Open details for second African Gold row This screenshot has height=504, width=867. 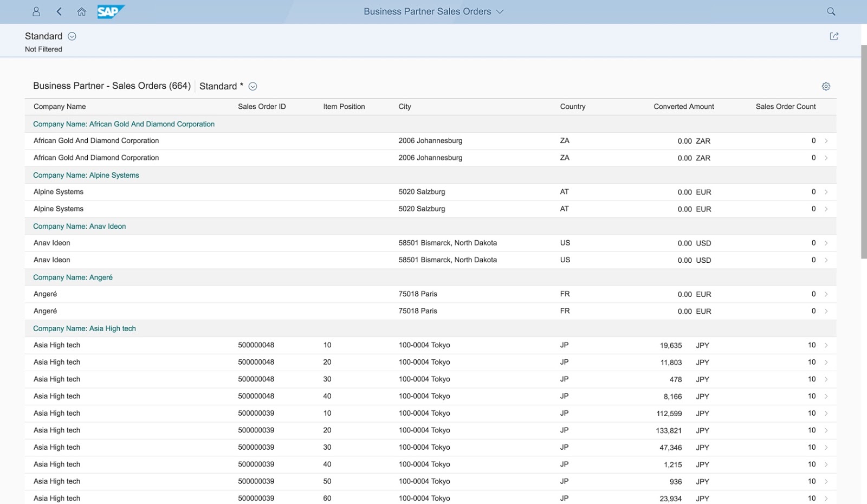click(826, 158)
